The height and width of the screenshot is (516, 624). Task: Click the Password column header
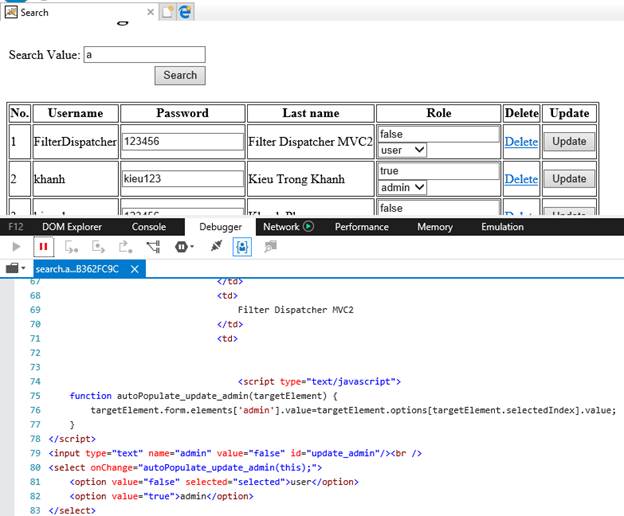(x=182, y=113)
